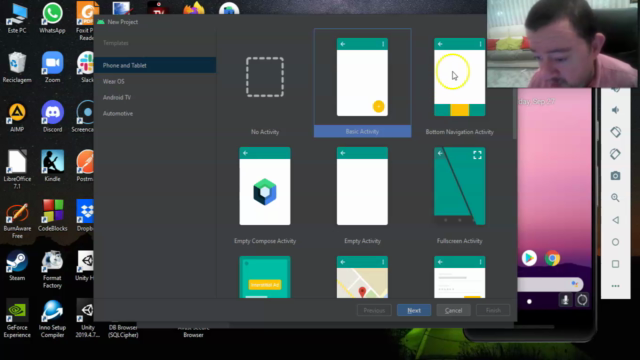Launch the Format Factory desktop icon
This screenshot has width=640, height=360.
(52, 269)
